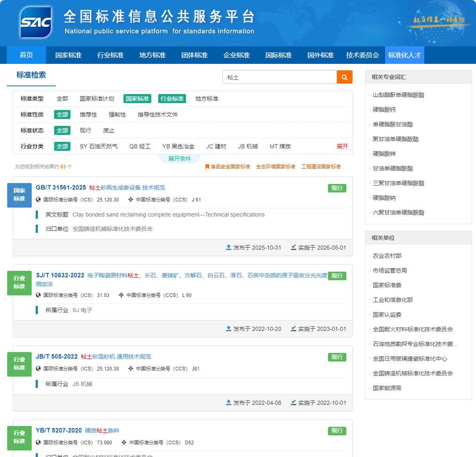Open the 首页 navigation tab
The image size is (476, 457).
[x=26, y=55]
